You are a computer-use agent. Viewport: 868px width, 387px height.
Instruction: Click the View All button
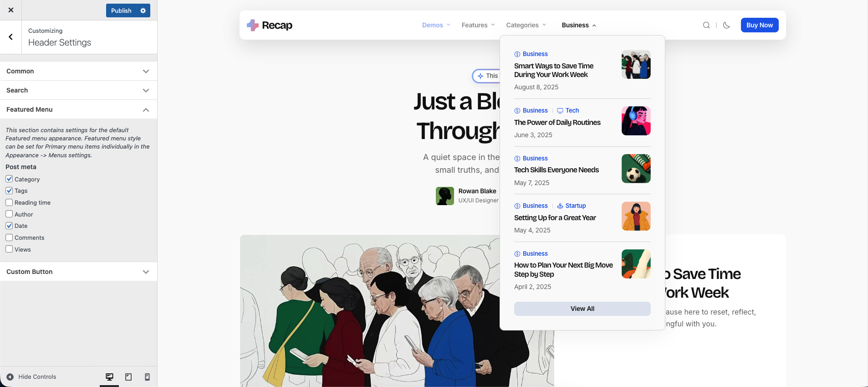pyautogui.click(x=582, y=309)
